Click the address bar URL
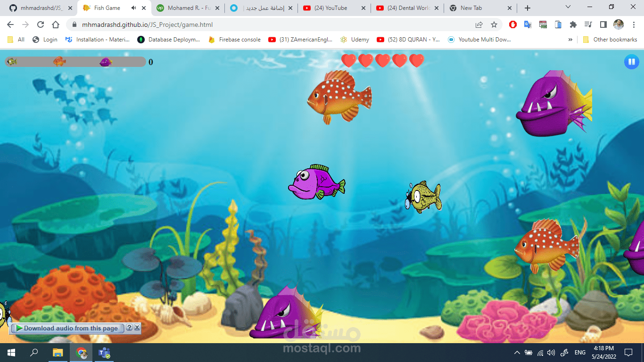 (x=148, y=25)
